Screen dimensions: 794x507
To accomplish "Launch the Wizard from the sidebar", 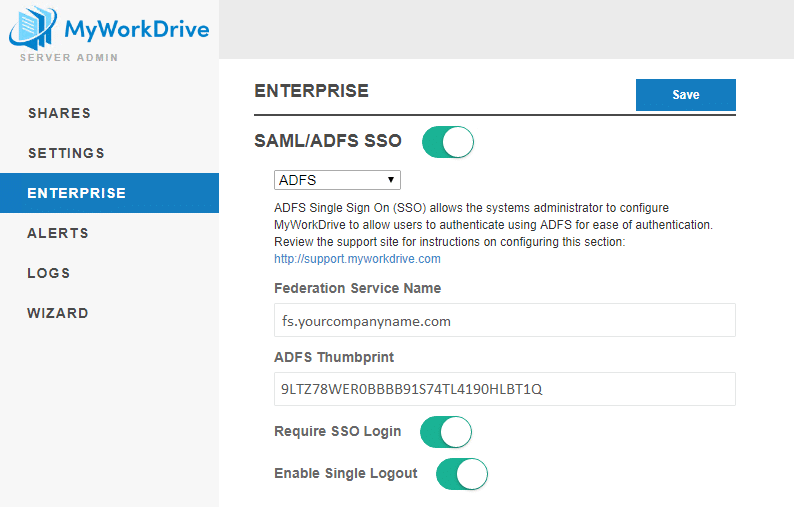I will (58, 313).
